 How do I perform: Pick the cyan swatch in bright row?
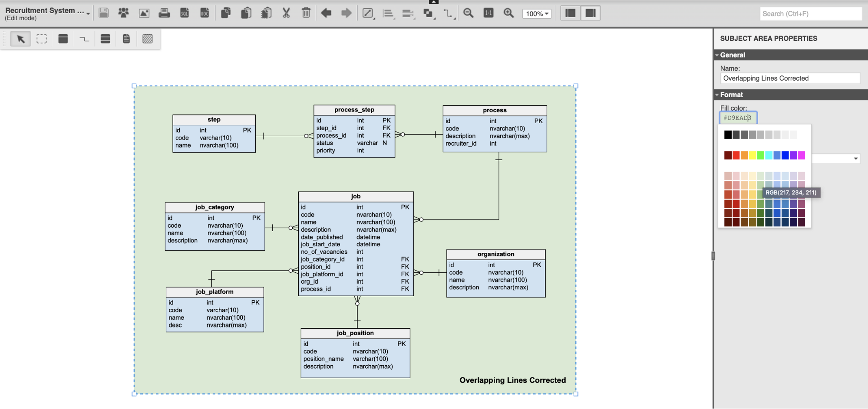[769, 155]
